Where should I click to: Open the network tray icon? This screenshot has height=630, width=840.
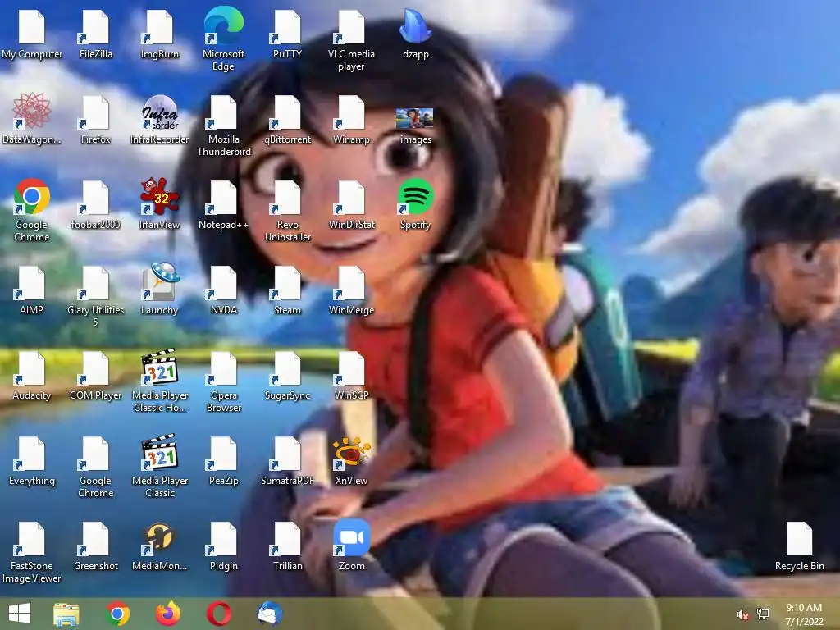(x=763, y=614)
